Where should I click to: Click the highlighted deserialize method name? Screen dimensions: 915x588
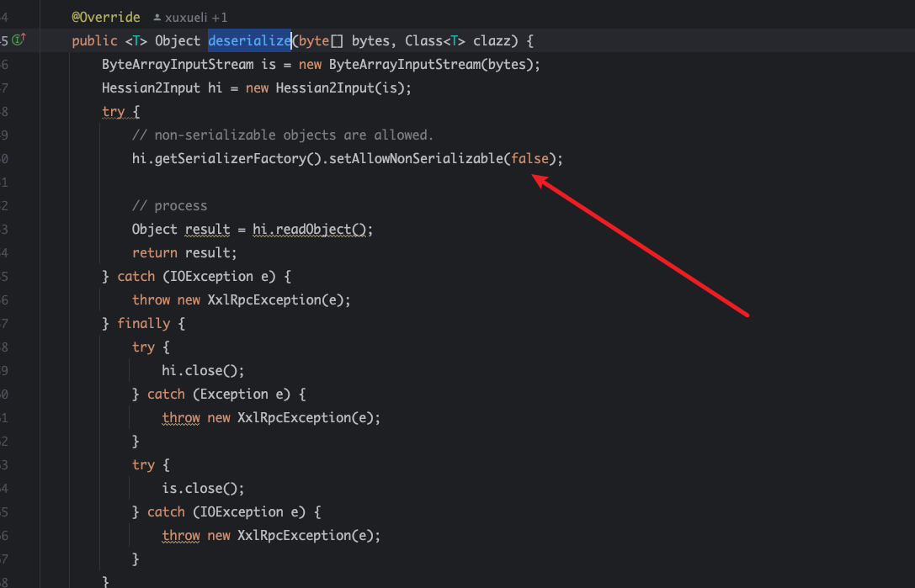[249, 40]
